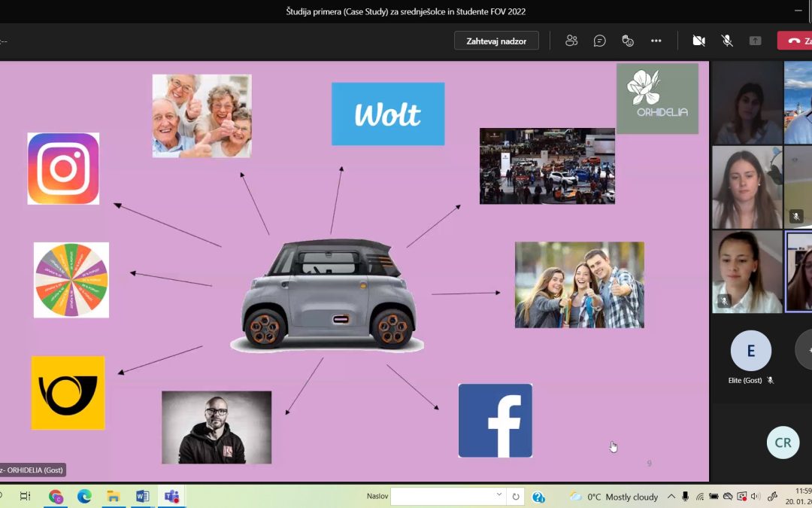Open Word from the taskbar
This screenshot has width=812, height=508.
(x=142, y=497)
